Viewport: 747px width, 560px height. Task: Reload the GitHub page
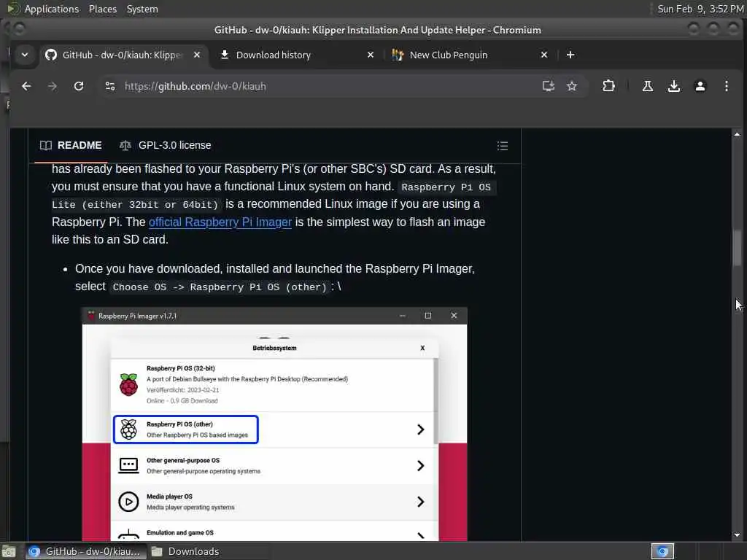pyautogui.click(x=79, y=86)
